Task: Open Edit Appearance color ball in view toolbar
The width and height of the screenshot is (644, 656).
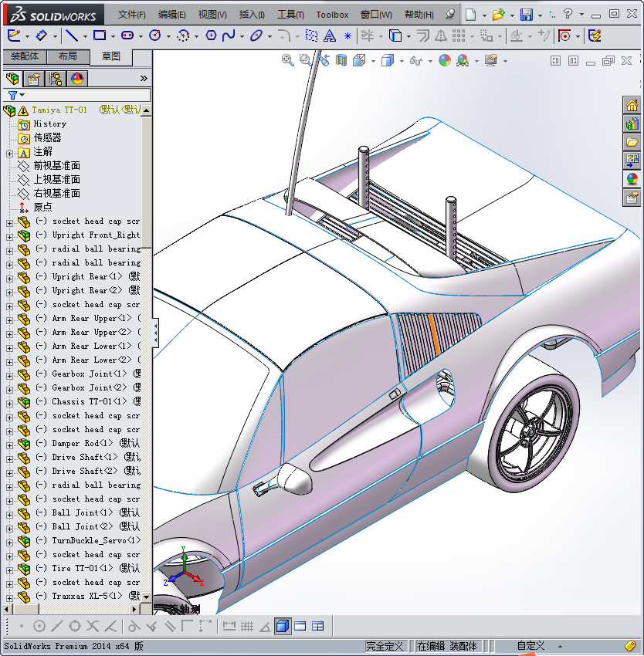Action: (445, 60)
